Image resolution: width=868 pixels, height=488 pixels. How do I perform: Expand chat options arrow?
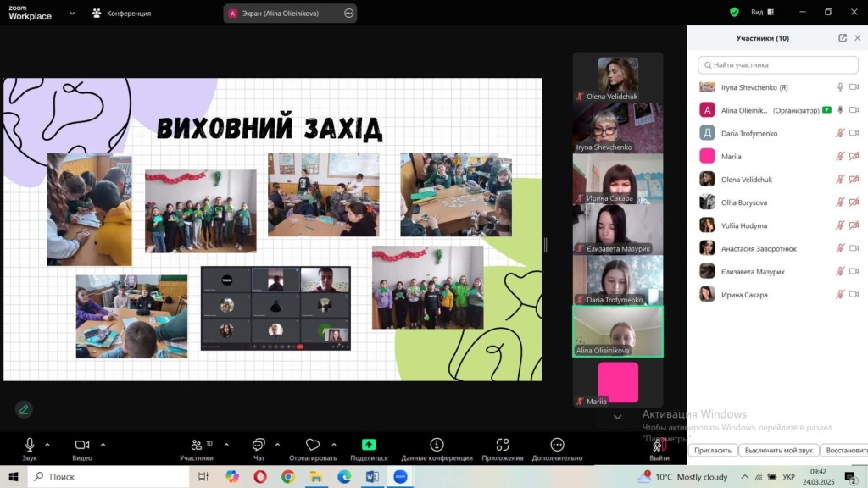277,444
